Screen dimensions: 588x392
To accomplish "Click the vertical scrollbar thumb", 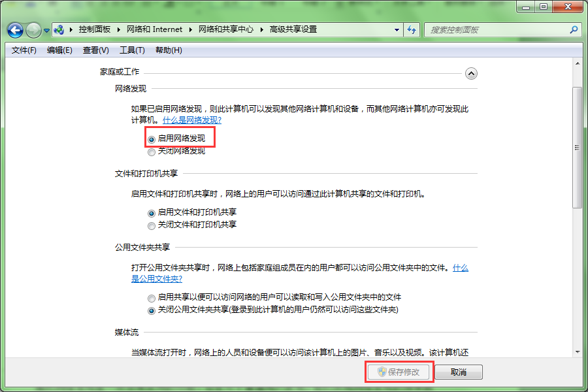I will coord(577,148).
